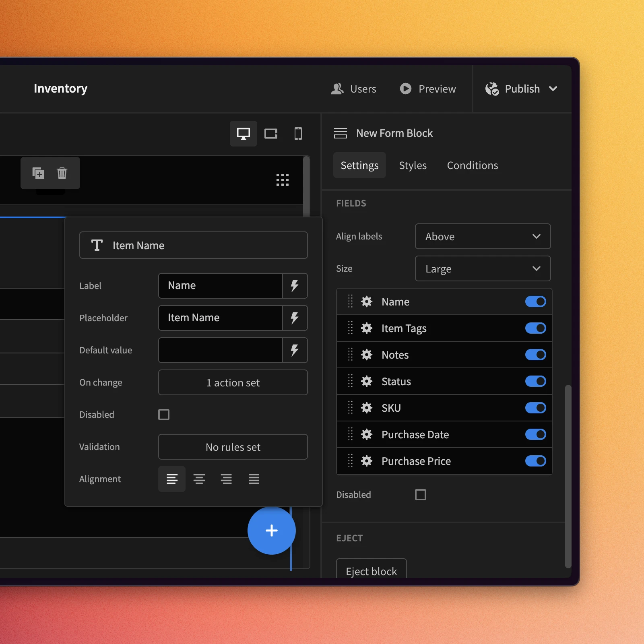
Task: Click the settings panel vertical scrollbar
Action: pyautogui.click(x=568, y=476)
